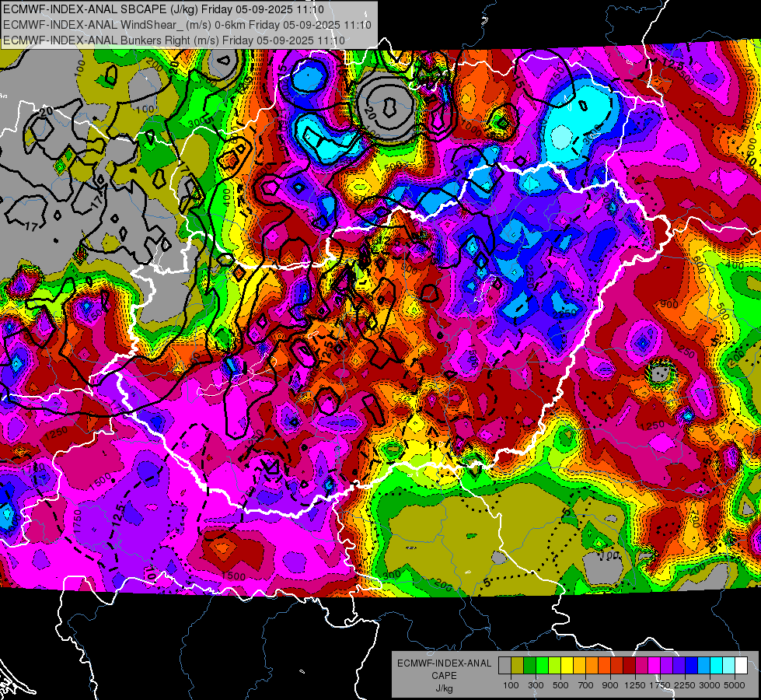
Task: Click the 3000 tick label on legend
Action: click(710, 685)
